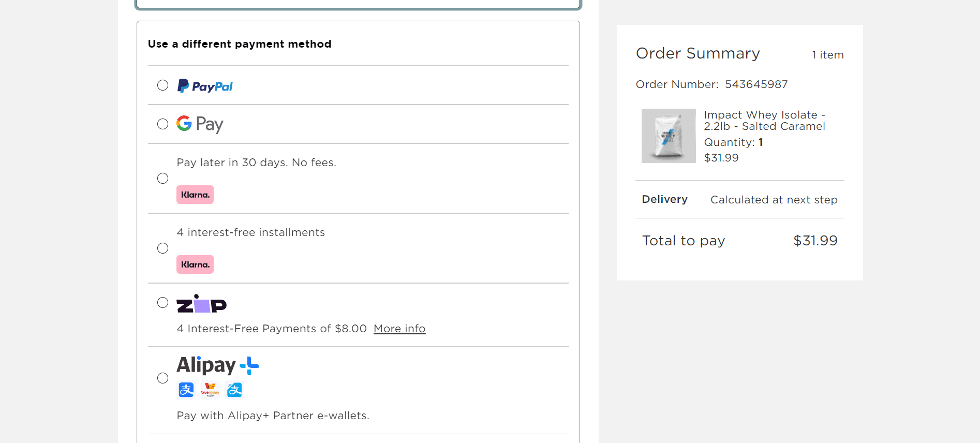Select the Alipay+ payment method
Image resolution: width=980 pixels, height=443 pixels.
coord(162,378)
